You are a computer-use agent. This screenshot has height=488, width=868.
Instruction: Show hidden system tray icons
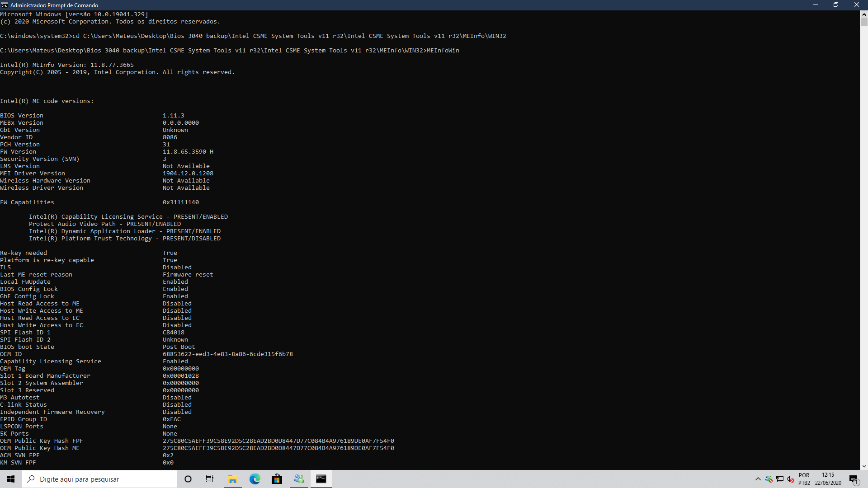tap(758, 479)
